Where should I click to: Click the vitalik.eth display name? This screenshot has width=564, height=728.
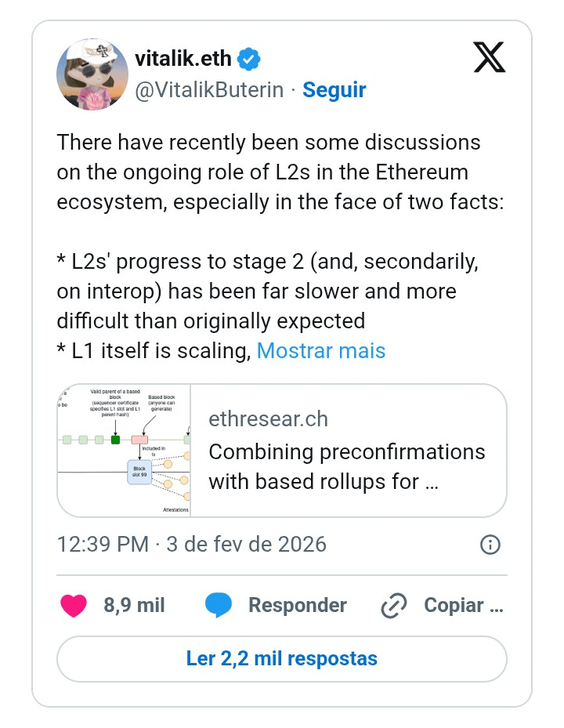183,59
